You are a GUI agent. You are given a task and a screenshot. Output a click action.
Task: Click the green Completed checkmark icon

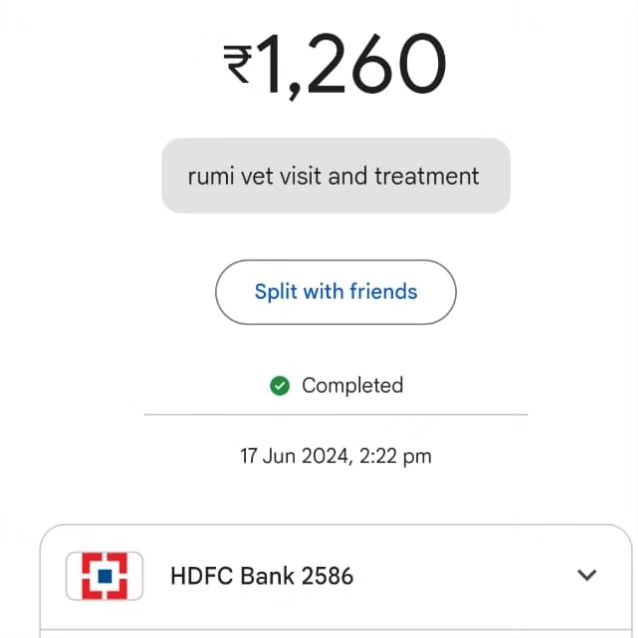click(x=280, y=386)
